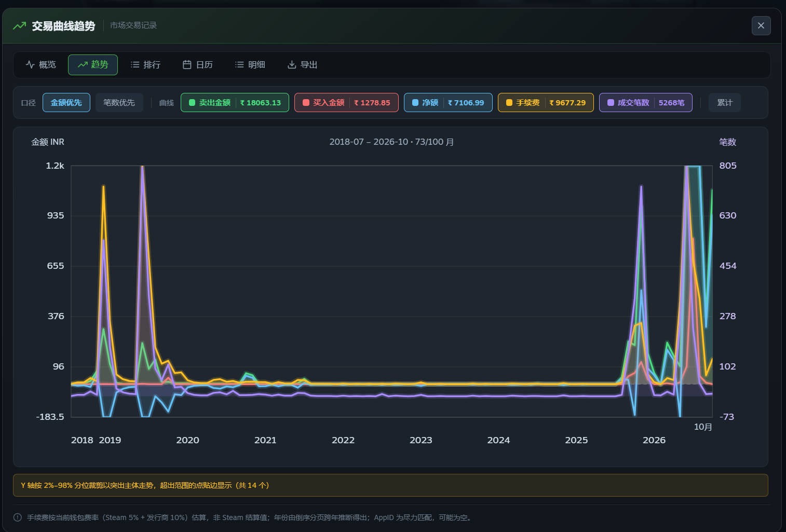The width and height of the screenshot is (786, 532).
Task: Toggle the 成交笔数 trade count curve
Action: 646,103
